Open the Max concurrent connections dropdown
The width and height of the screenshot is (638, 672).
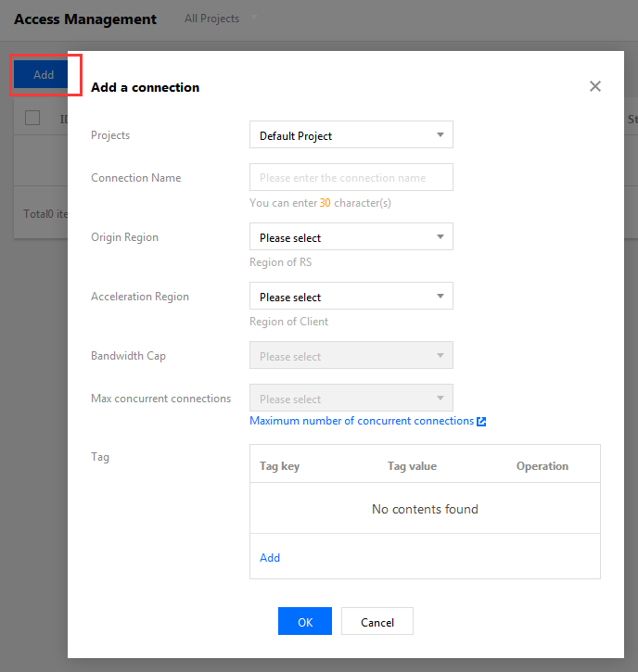click(351, 399)
